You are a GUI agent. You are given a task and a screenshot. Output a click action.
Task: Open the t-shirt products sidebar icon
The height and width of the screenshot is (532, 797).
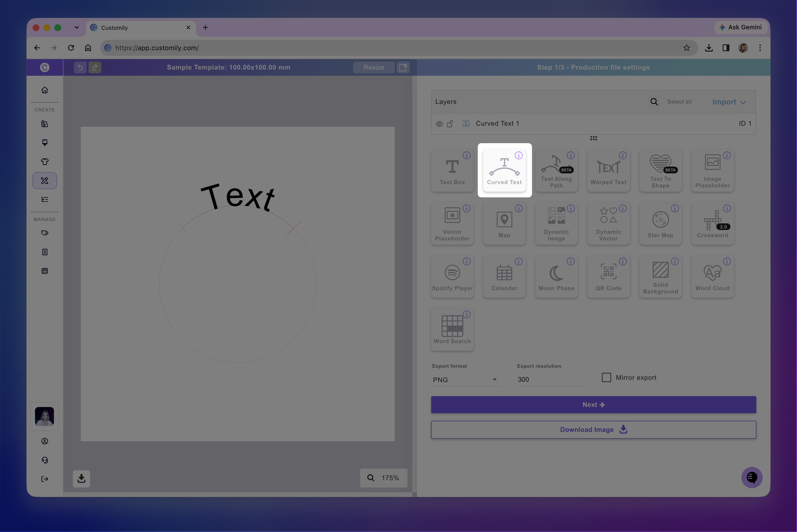click(x=45, y=161)
